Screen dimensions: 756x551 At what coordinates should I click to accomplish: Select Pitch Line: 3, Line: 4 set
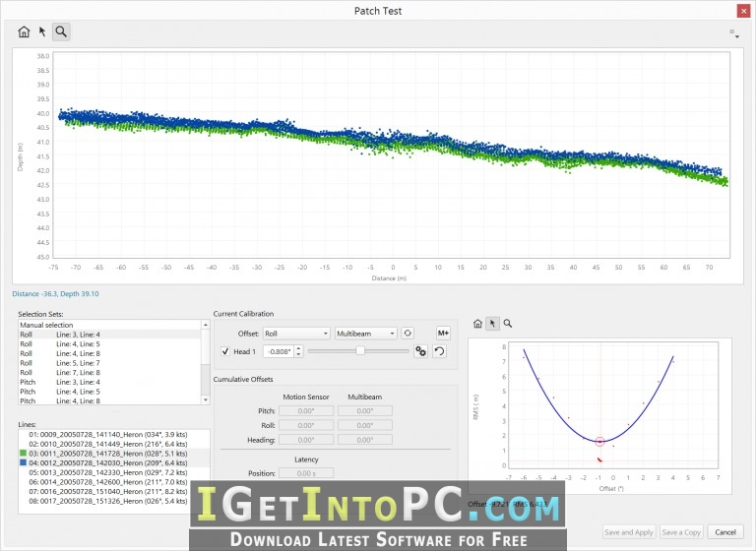(x=109, y=382)
